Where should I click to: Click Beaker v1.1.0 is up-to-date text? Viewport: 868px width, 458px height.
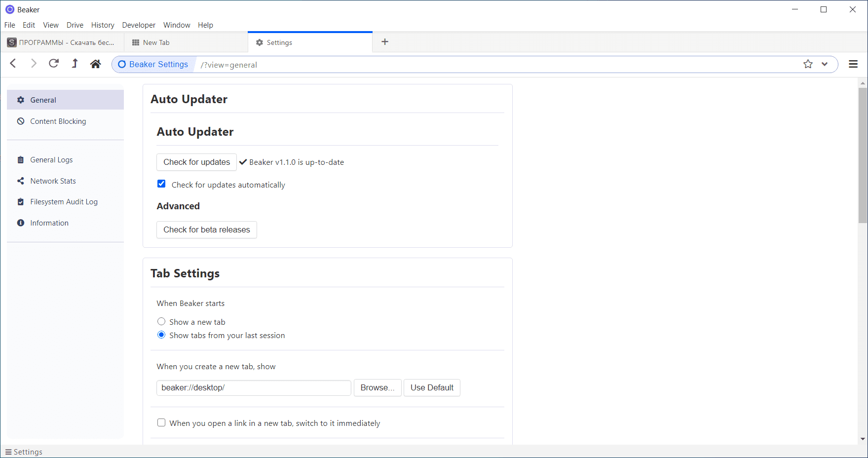point(297,162)
